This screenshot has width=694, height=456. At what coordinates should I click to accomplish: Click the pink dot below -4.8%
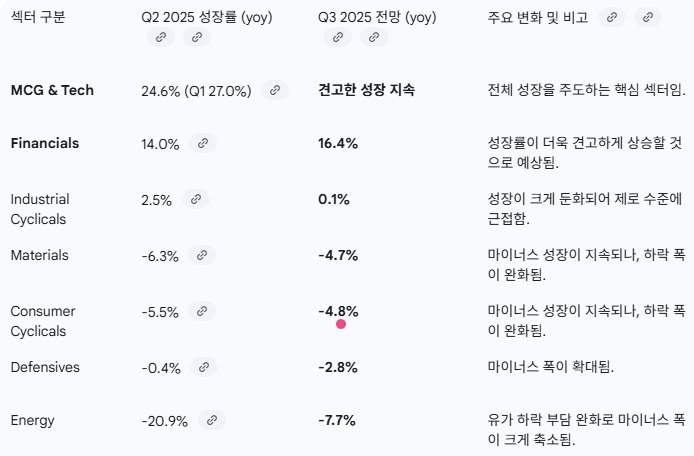point(341,324)
